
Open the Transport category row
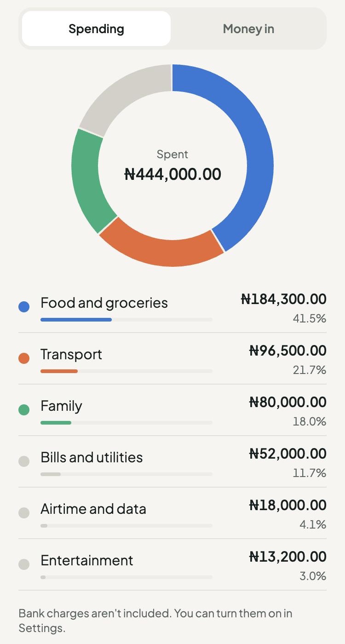[172, 359]
